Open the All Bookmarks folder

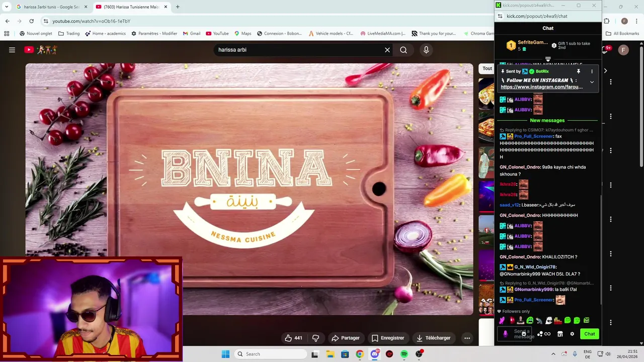coord(622,34)
